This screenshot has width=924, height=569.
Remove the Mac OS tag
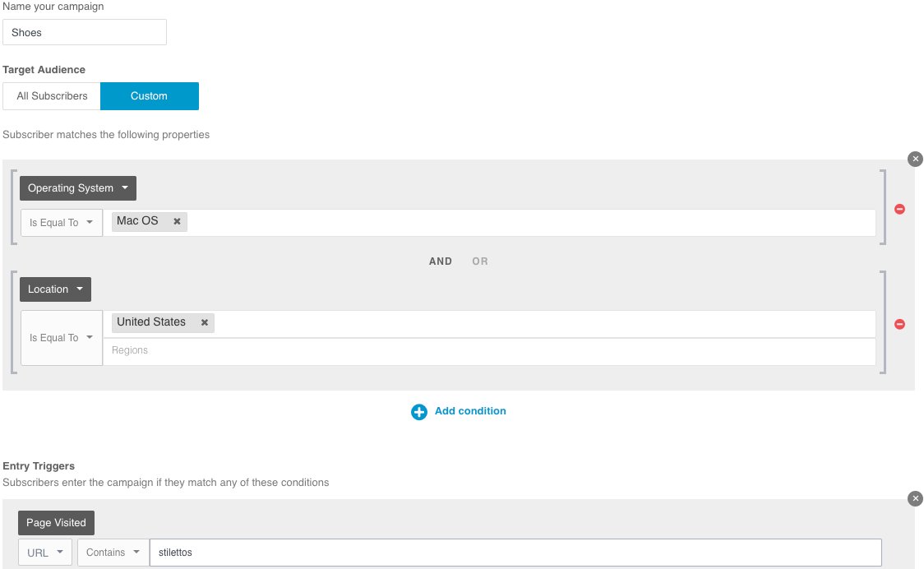point(176,222)
